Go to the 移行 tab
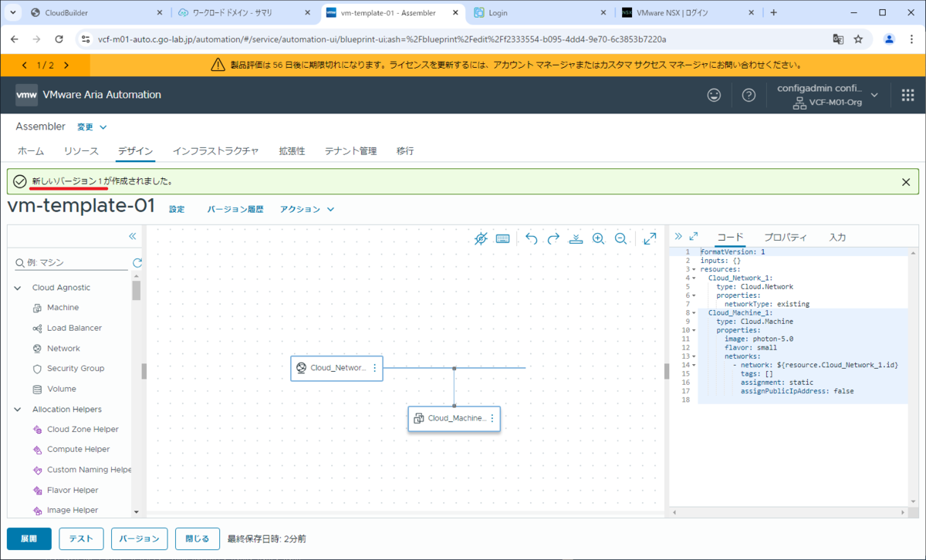The width and height of the screenshot is (926, 560). [405, 151]
